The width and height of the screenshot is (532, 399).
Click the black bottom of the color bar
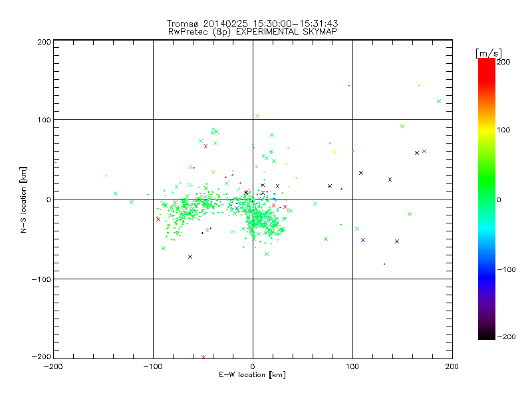click(487, 336)
